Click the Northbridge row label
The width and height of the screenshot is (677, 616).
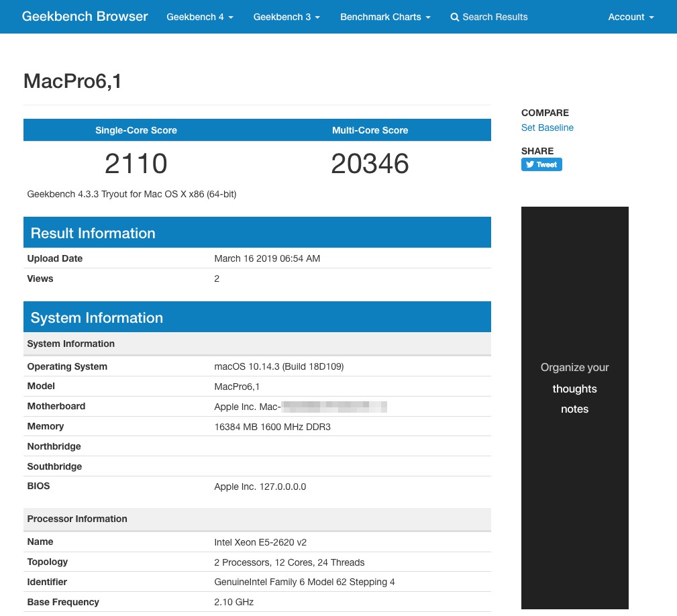click(x=54, y=446)
